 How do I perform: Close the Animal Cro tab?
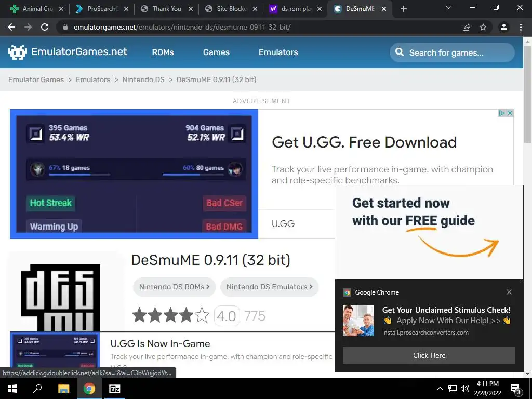point(61,9)
